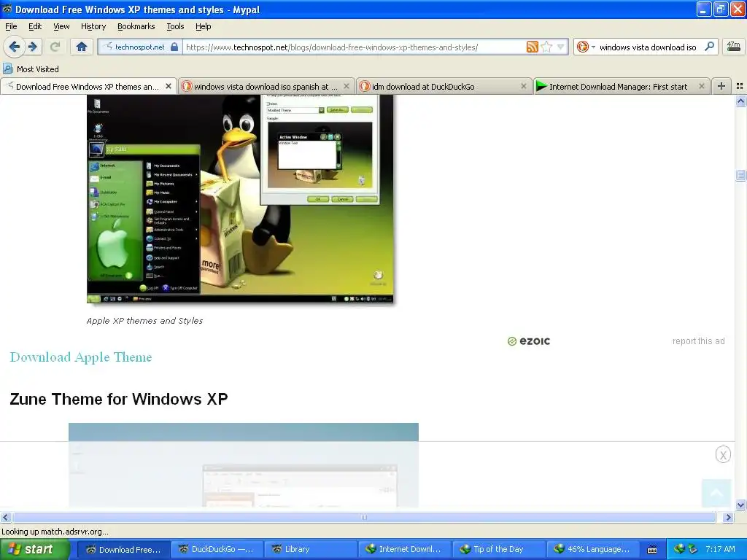Open the File menu
Screen dimensions: 747x560
pos(11,26)
